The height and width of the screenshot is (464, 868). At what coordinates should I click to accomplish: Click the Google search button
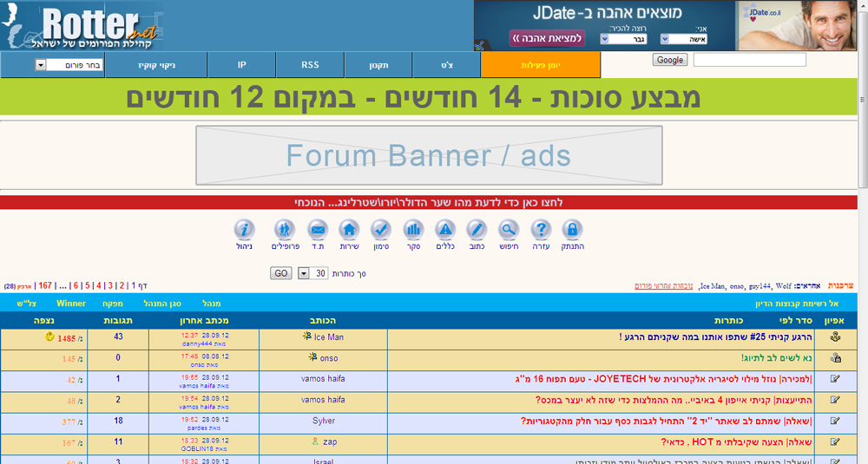click(x=669, y=60)
